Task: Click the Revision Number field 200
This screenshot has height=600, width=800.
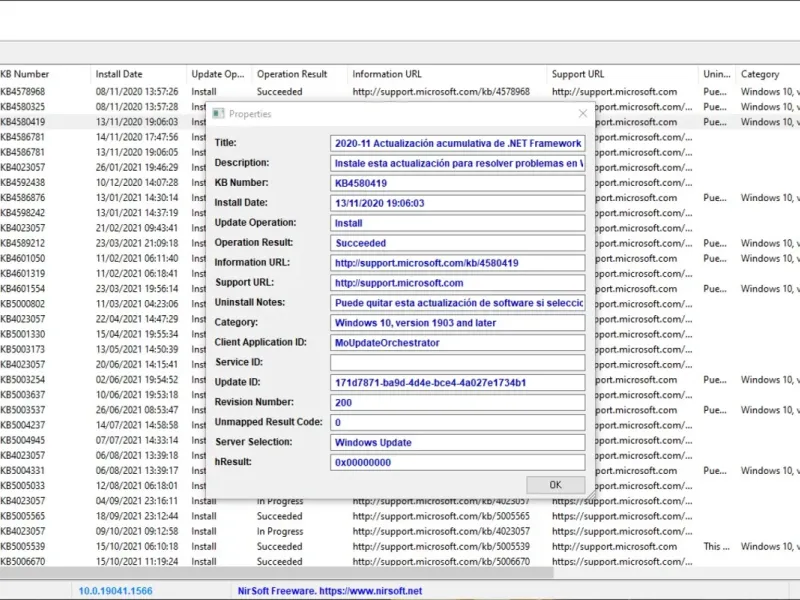Action: (x=457, y=402)
